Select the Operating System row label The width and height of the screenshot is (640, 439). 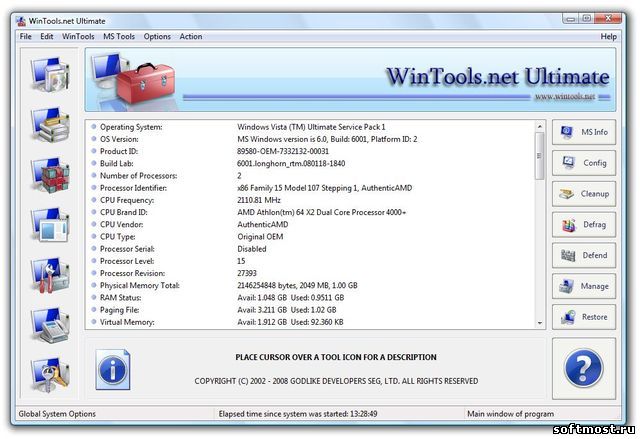coord(131,127)
